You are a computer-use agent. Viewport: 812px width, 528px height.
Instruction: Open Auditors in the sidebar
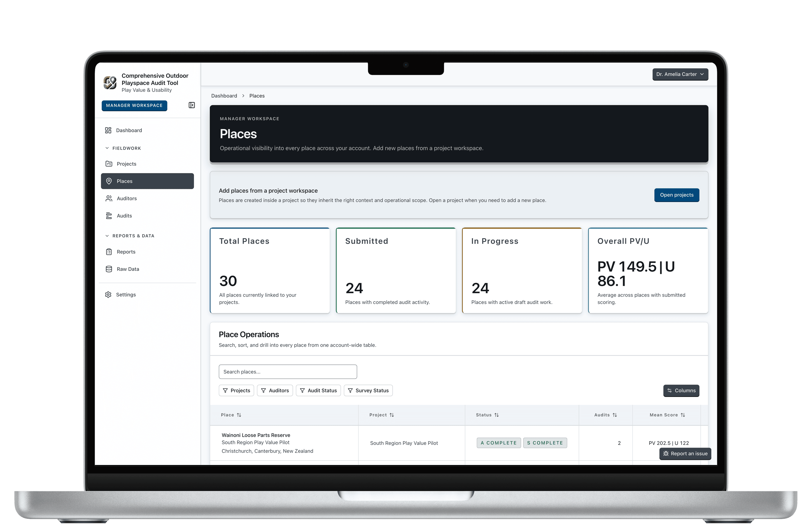coord(147,198)
